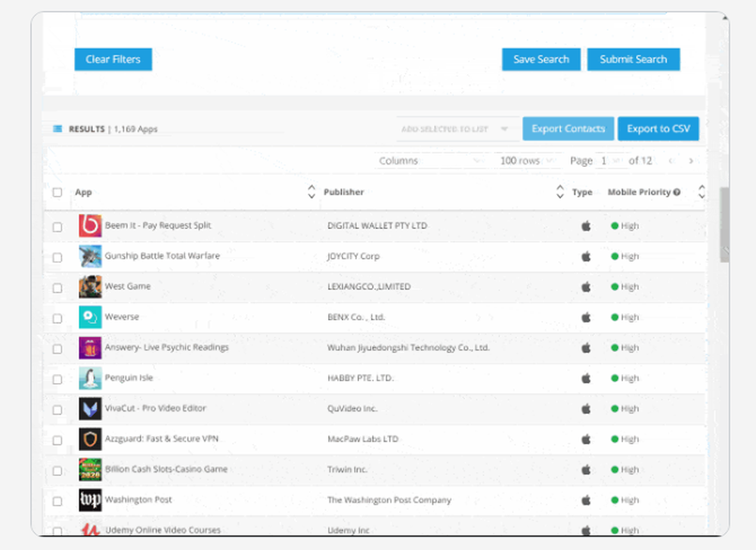Click publisher BENX Co., Ltd.
Viewport: 756px width, 550px height.
(356, 317)
